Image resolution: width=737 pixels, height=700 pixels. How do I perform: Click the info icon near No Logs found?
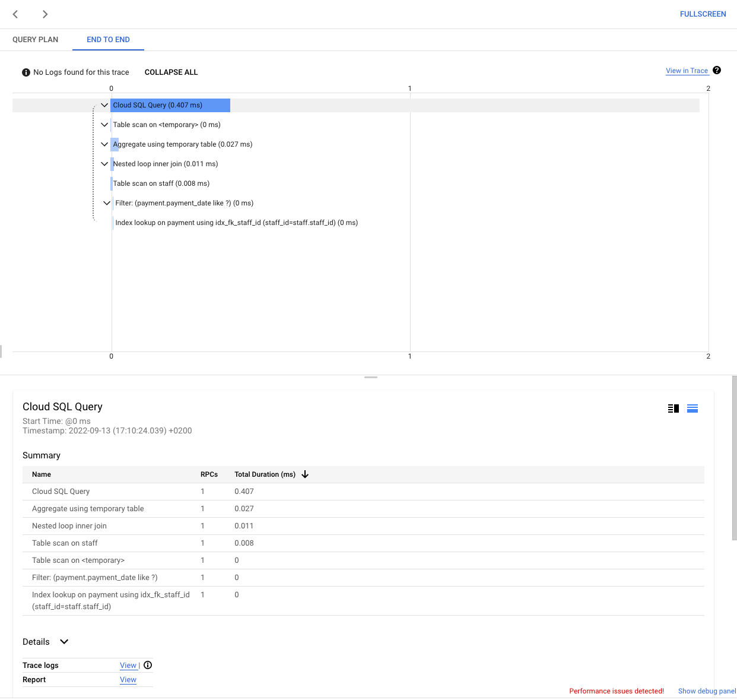coord(26,72)
